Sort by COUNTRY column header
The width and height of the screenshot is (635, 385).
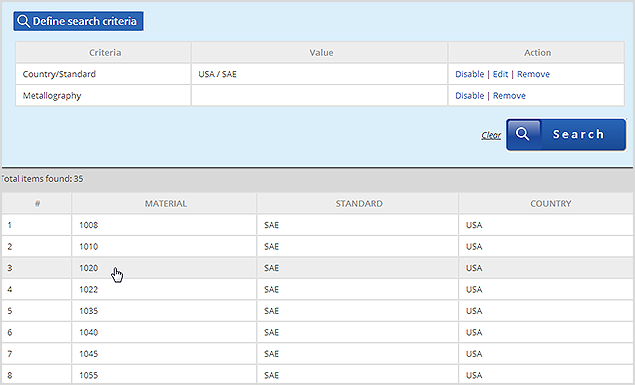coord(547,203)
